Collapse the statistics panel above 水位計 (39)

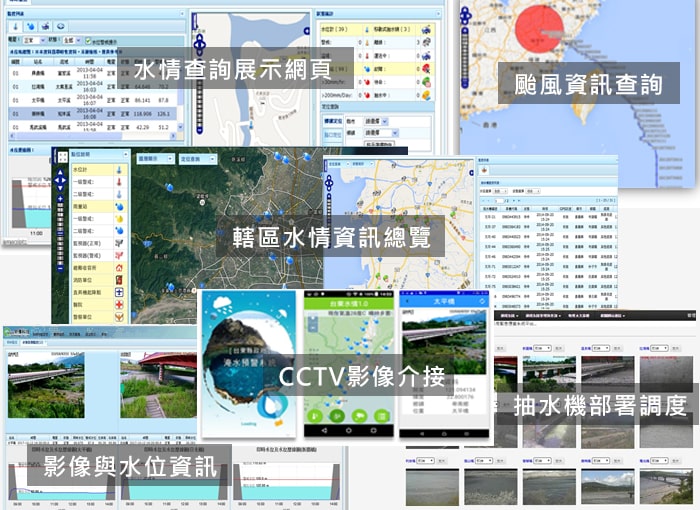point(438,14)
